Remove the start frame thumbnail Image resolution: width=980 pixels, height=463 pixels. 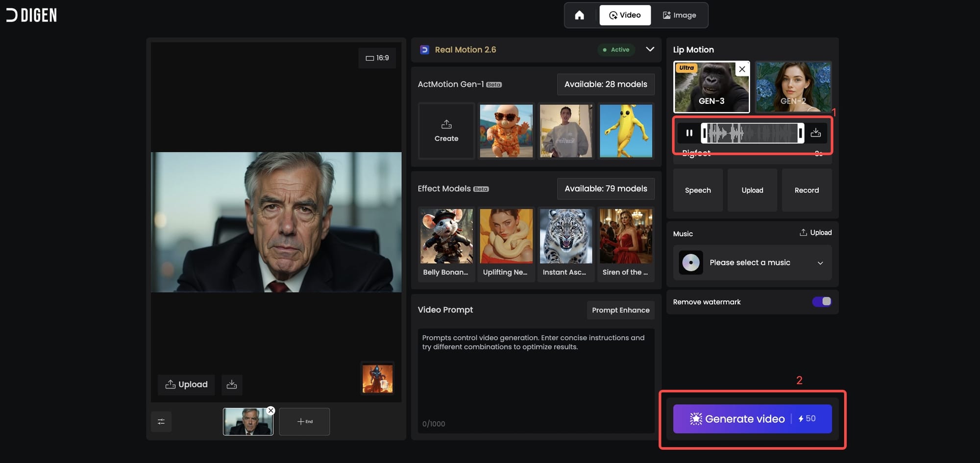pyautogui.click(x=270, y=411)
